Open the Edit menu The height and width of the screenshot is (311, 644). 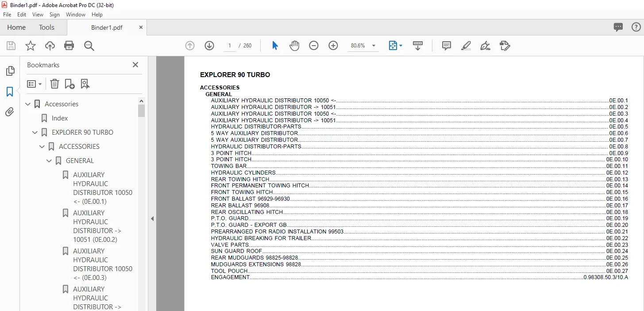point(22,15)
